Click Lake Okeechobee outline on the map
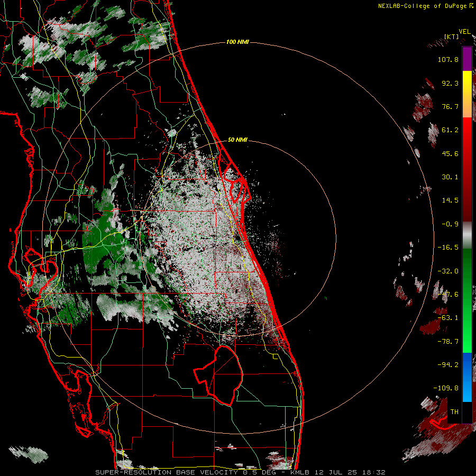The height and width of the screenshot is (476, 476). coord(219,375)
